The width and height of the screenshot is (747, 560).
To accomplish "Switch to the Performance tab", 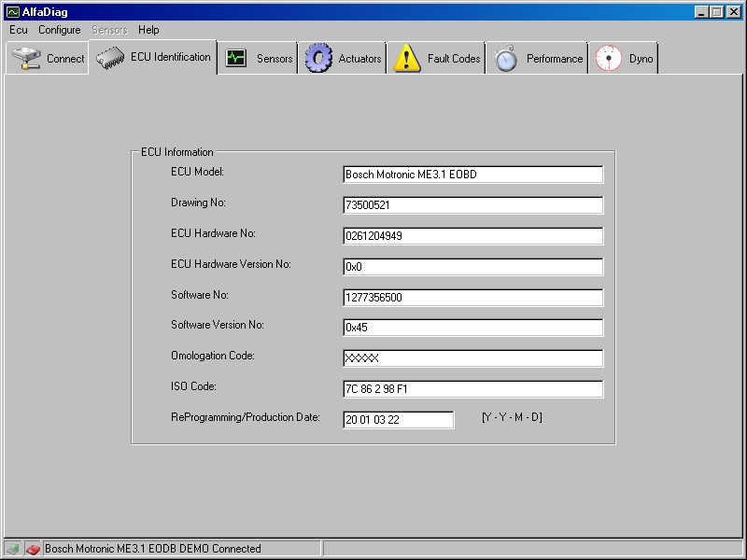I will [554, 58].
